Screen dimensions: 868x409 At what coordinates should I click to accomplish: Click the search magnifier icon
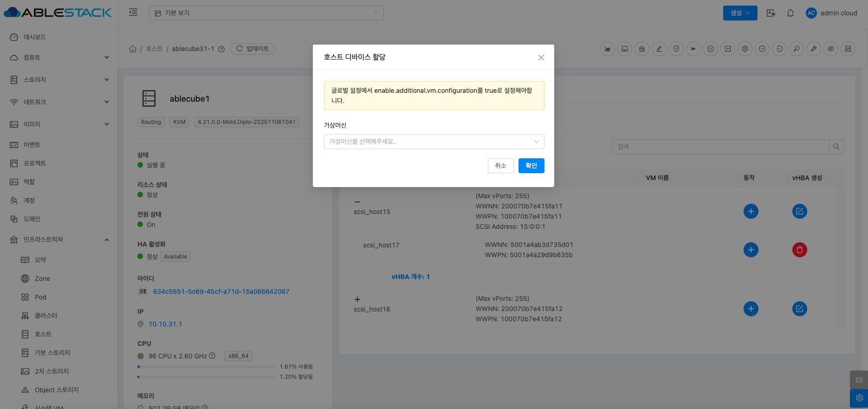coord(836,147)
